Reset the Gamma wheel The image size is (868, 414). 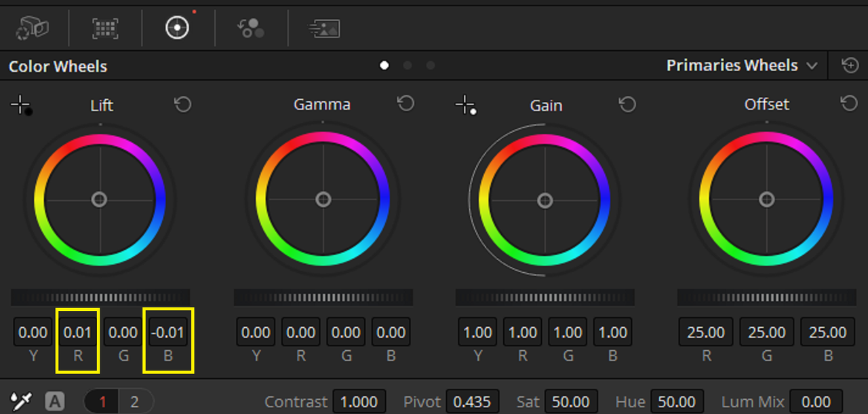(x=406, y=103)
